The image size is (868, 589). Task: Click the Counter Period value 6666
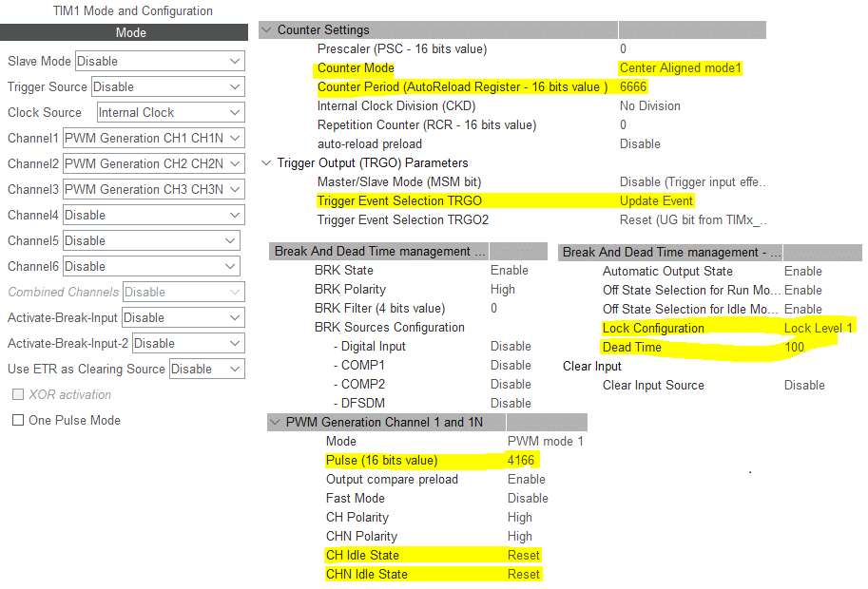click(x=633, y=86)
